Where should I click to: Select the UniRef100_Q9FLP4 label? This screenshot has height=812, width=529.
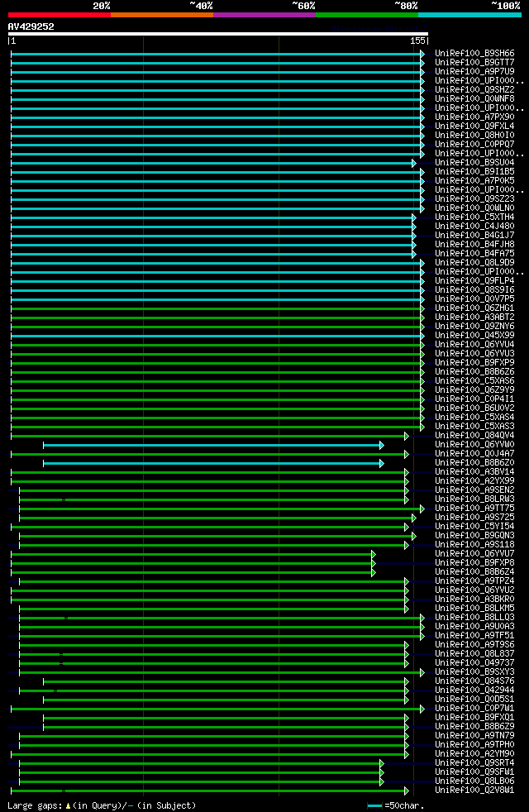click(x=474, y=280)
